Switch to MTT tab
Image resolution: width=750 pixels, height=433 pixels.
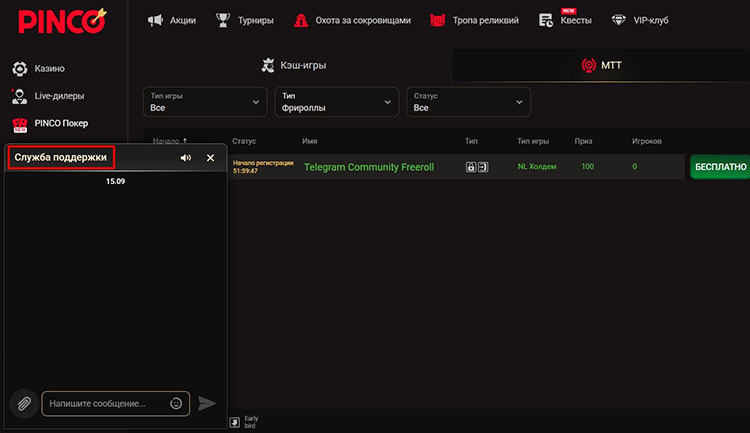point(601,65)
